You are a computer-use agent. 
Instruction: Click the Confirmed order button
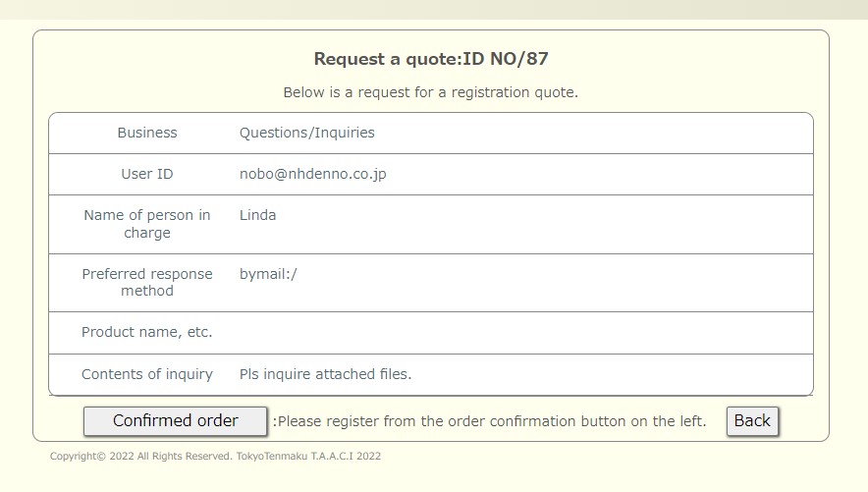click(176, 421)
